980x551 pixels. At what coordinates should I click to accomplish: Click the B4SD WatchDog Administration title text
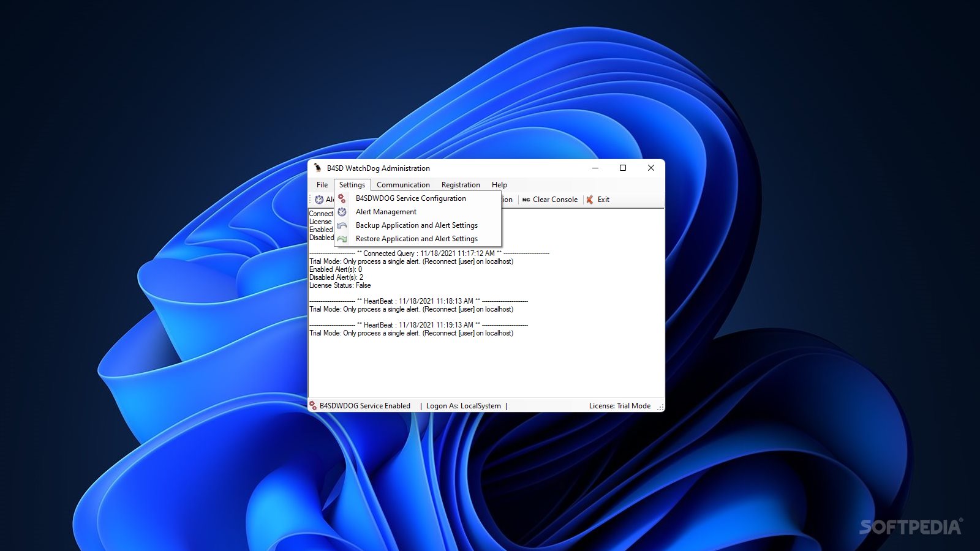379,168
